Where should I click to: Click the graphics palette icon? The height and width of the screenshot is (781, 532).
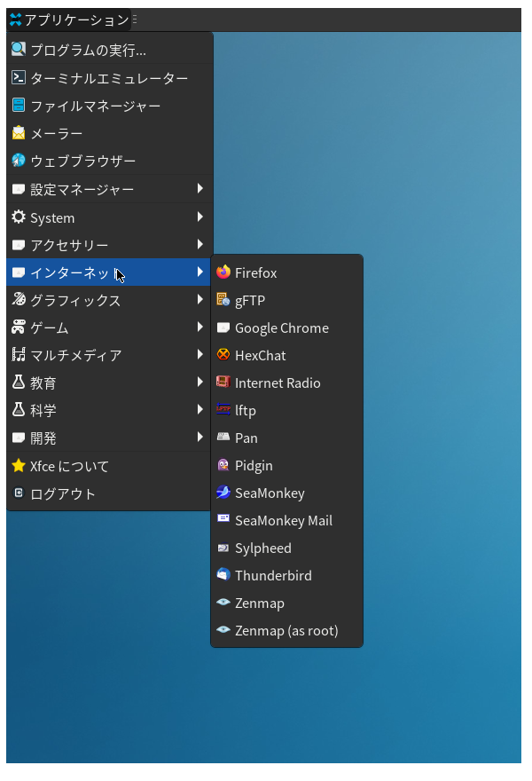click(x=19, y=299)
